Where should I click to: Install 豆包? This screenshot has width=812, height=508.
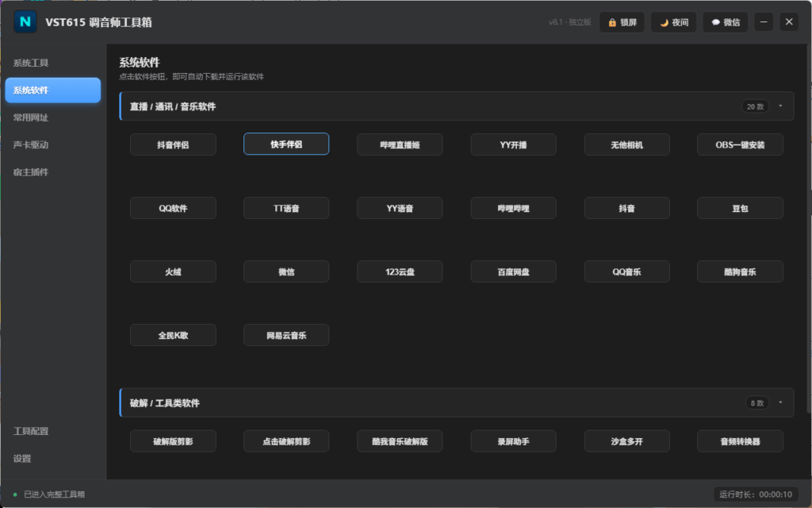click(740, 208)
